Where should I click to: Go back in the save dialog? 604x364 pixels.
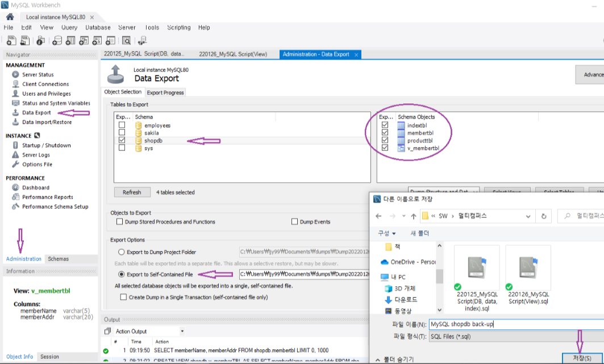pos(378,216)
